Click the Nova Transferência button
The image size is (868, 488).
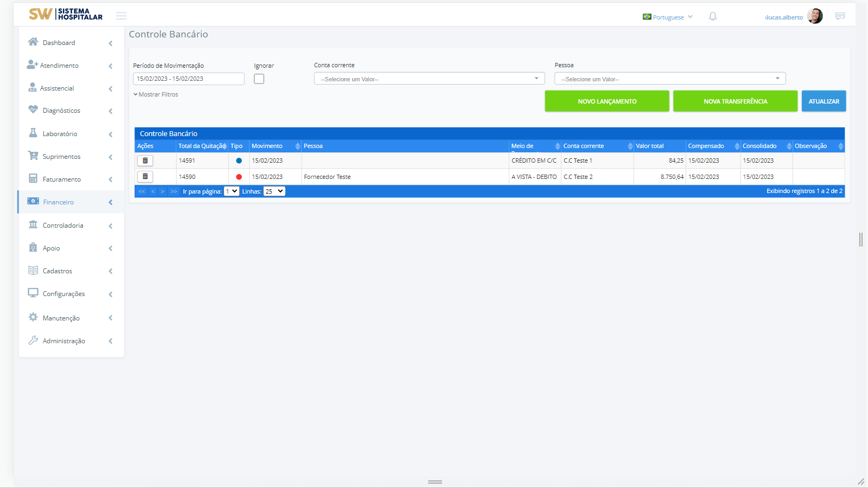[735, 101]
